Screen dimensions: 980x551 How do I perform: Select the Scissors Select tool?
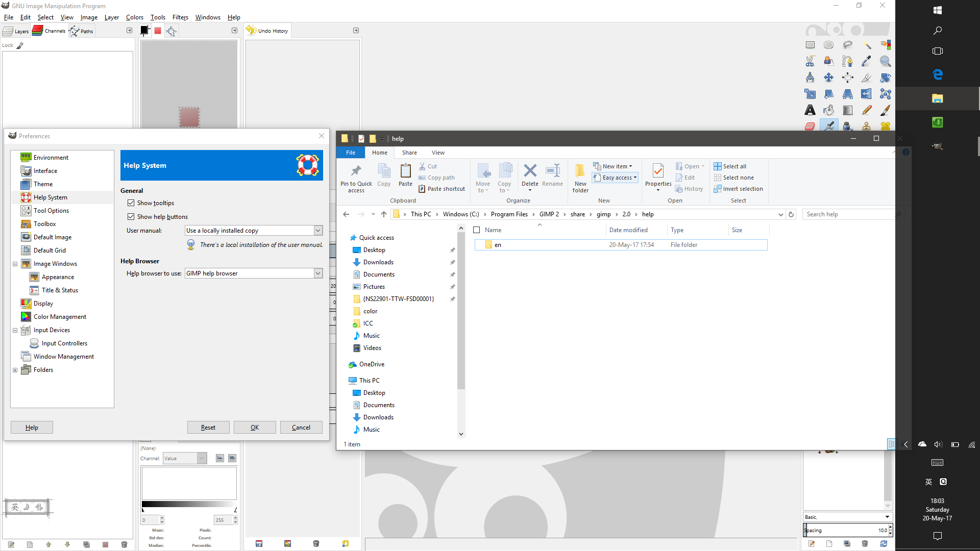tap(810, 61)
